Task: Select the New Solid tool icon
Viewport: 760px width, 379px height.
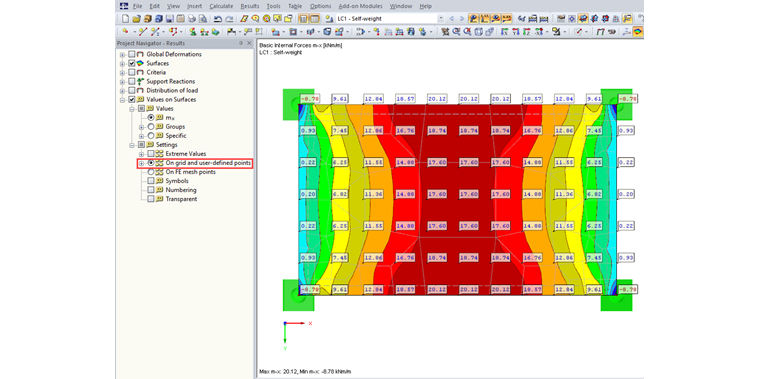Action: [x=327, y=32]
